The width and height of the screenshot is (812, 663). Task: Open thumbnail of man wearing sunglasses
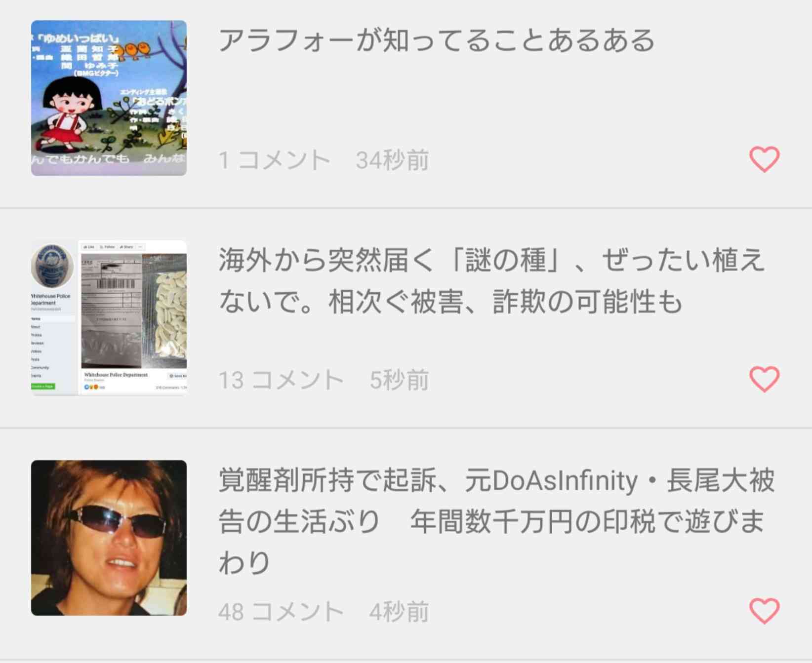pyautogui.click(x=109, y=538)
